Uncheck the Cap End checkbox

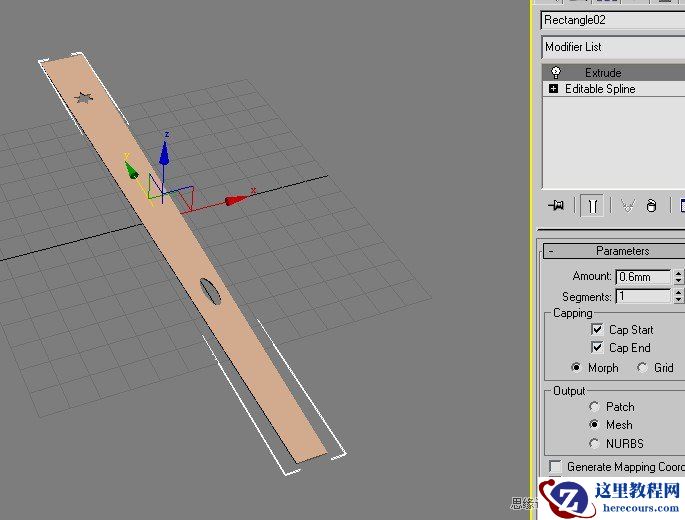point(596,347)
